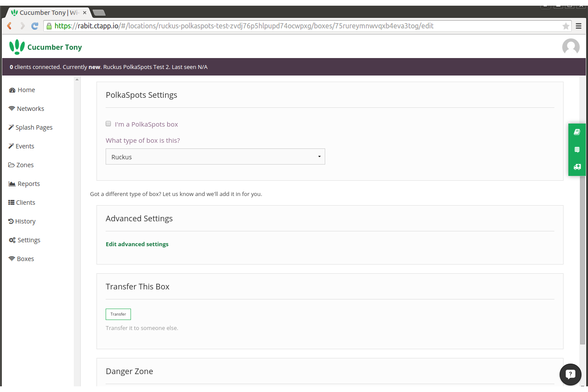Image resolution: width=588 pixels, height=392 pixels.
Task: Click the Boxes wifi icon
Action: pos(12,259)
